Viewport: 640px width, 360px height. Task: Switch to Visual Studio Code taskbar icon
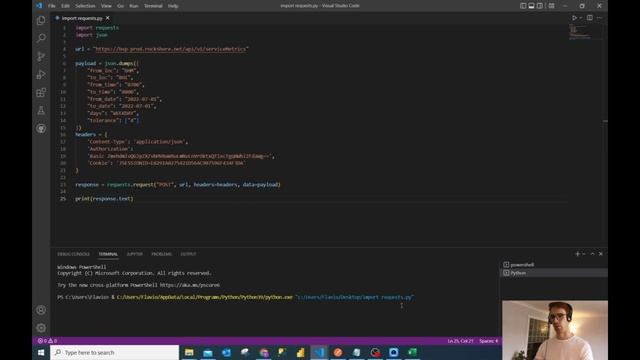(319, 353)
